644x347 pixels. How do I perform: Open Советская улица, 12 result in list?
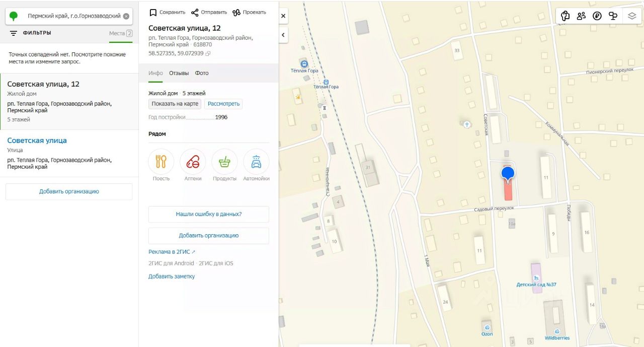[69, 102]
